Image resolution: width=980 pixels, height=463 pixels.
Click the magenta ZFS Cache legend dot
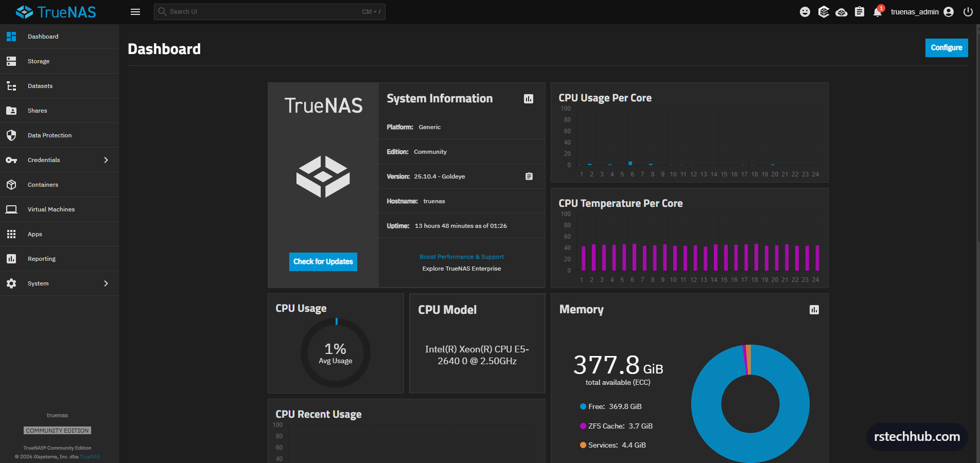click(x=583, y=426)
